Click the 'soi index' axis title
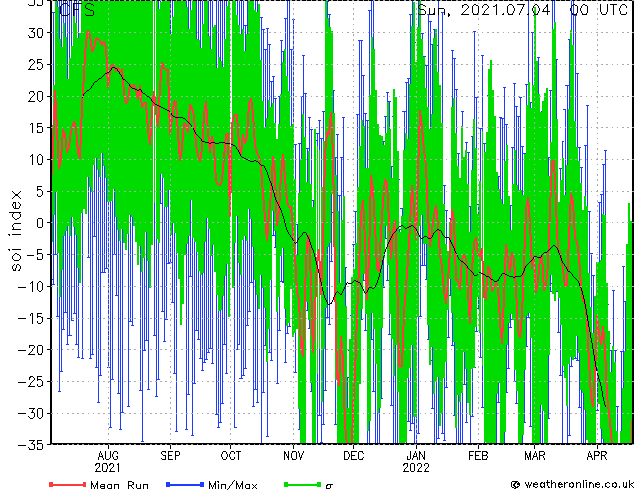 point(15,230)
